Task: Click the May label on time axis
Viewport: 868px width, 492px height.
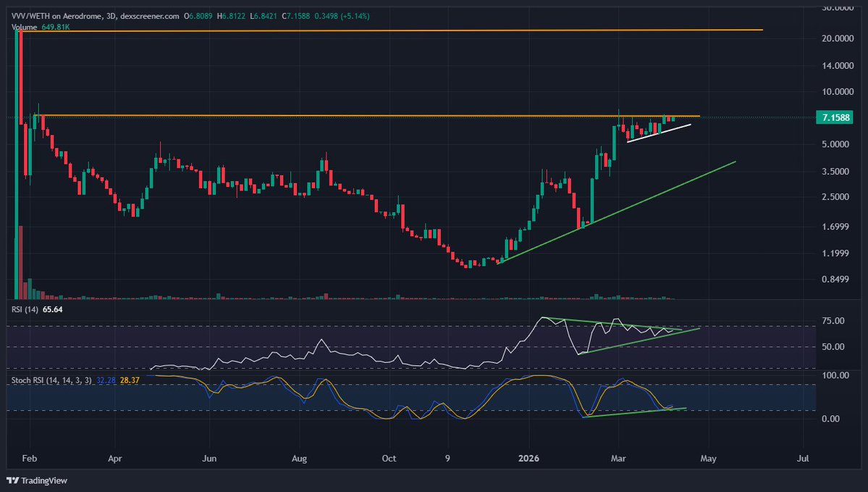Action: pyautogui.click(x=707, y=459)
